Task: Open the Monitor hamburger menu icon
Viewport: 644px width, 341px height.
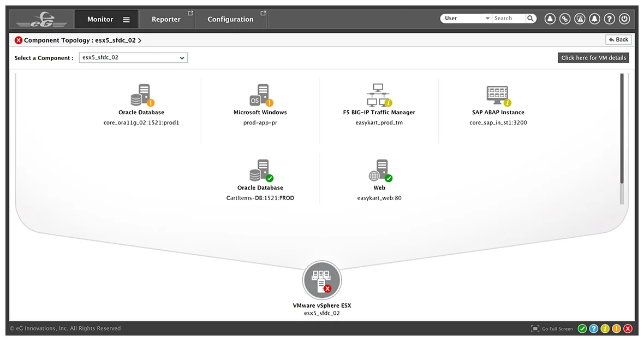Action: (127, 20)
